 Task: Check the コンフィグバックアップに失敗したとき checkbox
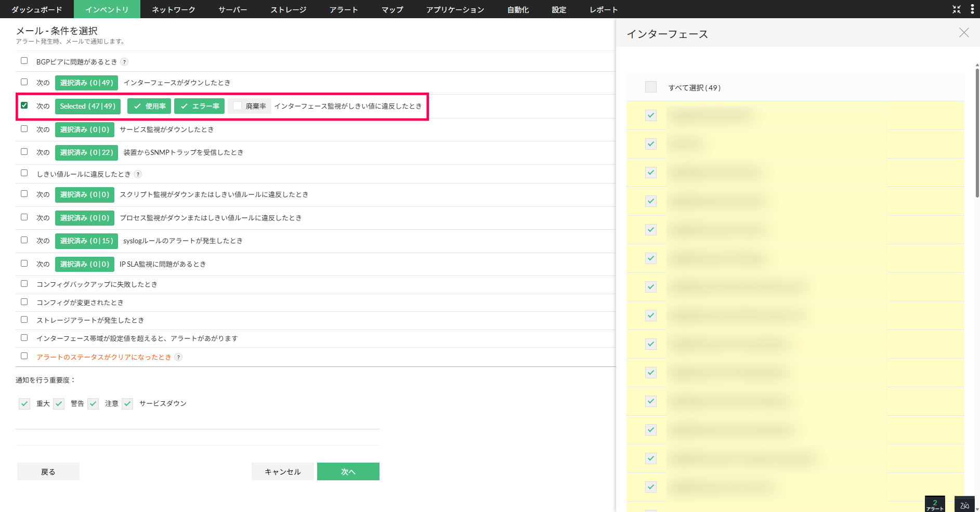pos(24,284)
